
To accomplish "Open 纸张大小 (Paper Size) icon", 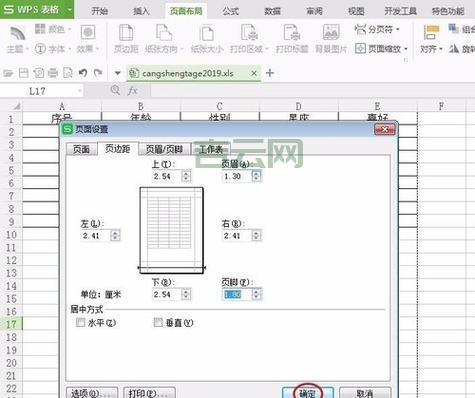I will [207, 33].
